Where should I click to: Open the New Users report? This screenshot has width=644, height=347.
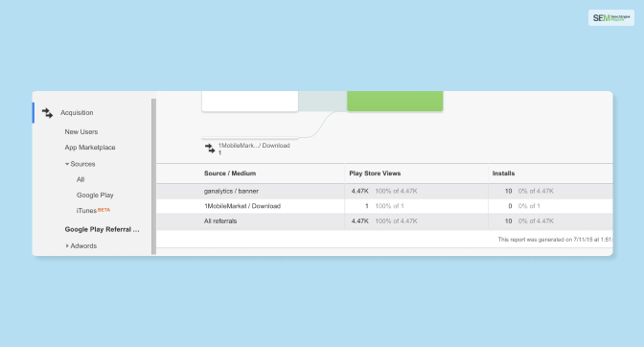click(x=80, y=132)
